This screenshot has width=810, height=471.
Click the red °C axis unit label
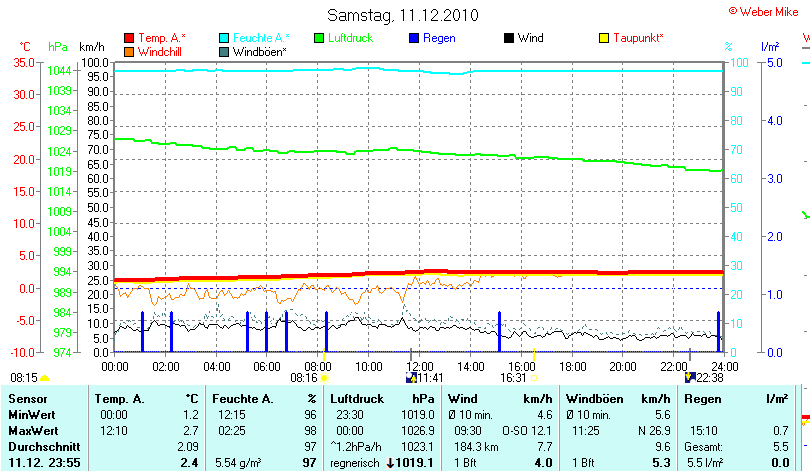coord(25,47)
